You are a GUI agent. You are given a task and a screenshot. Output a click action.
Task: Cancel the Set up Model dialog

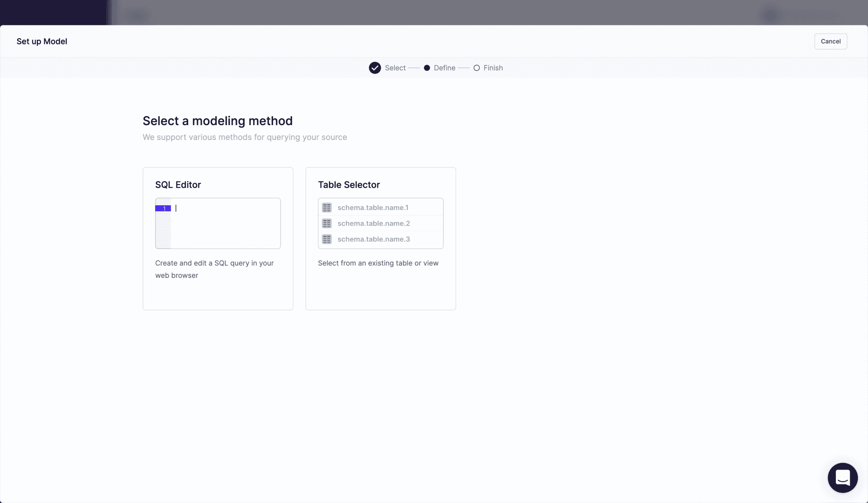coord(830,42)
